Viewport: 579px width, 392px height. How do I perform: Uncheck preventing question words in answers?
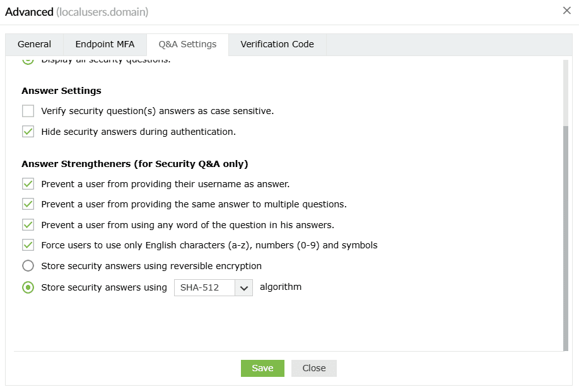[28, 224]
